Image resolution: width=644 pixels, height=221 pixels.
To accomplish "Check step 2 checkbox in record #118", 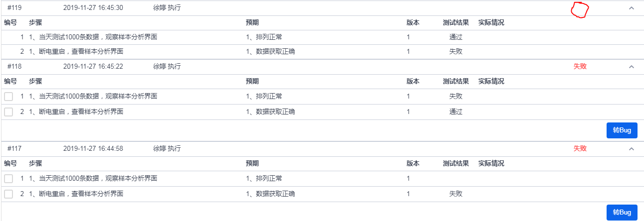I will (8, 112).
